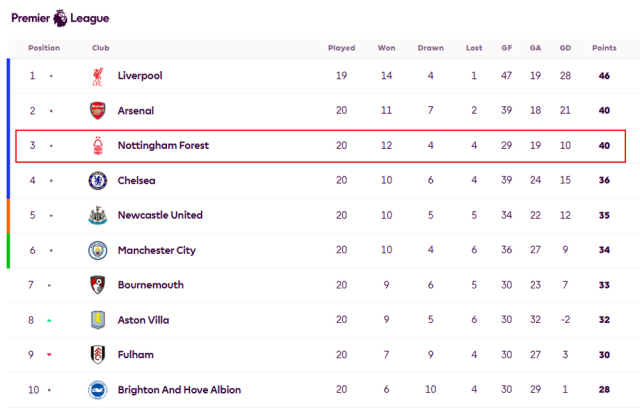Open the Brighton And Hove Albion link
640x408 pixels.
click(x=179, y=390)
